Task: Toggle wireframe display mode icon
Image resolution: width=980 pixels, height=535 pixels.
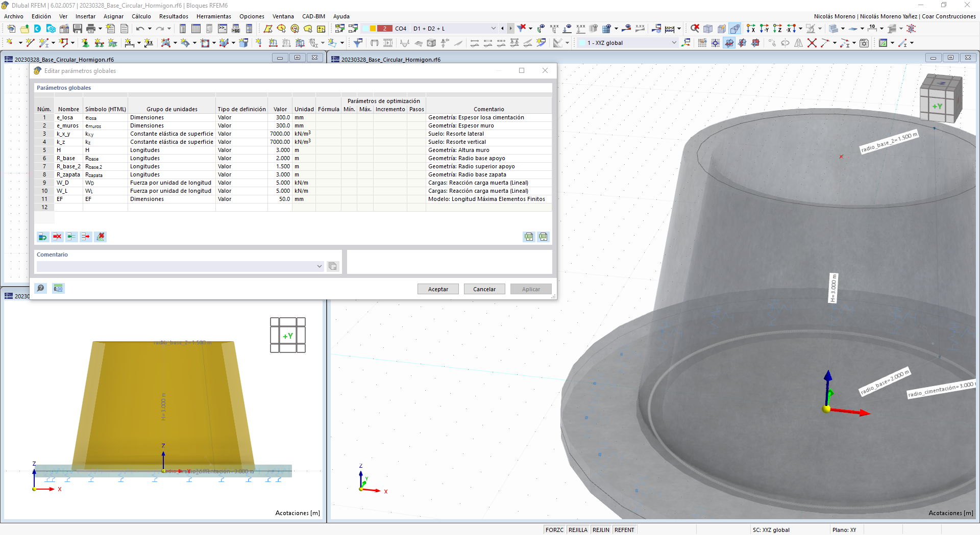Action: pos(708,29)
